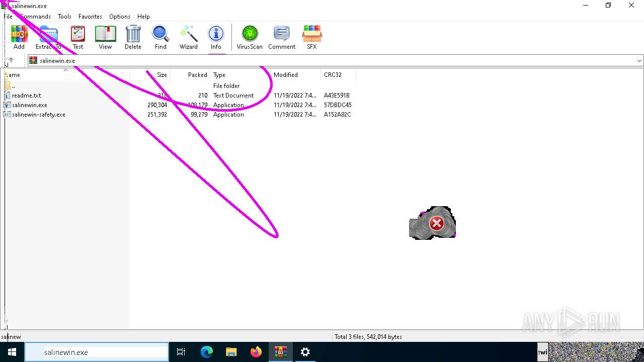
Task: Click the Test archive icon
Action: point(78,37)
